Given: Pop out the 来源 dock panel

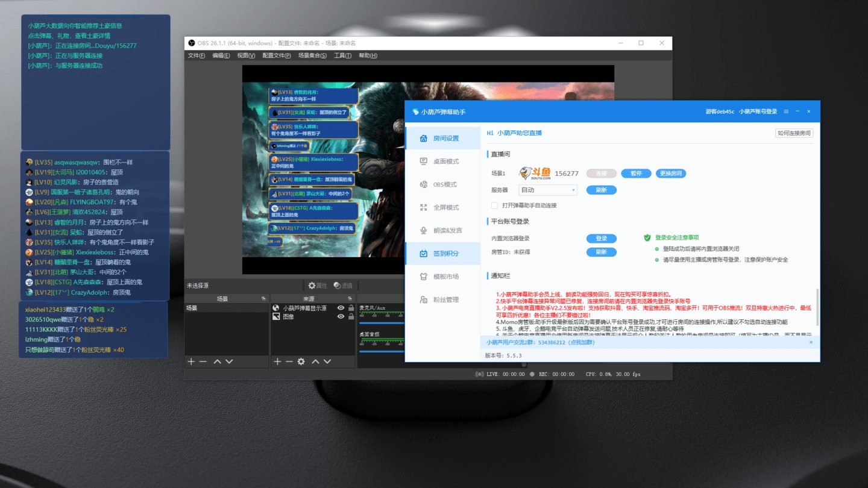Looking at the screenshot, I should tap(350, 299).
